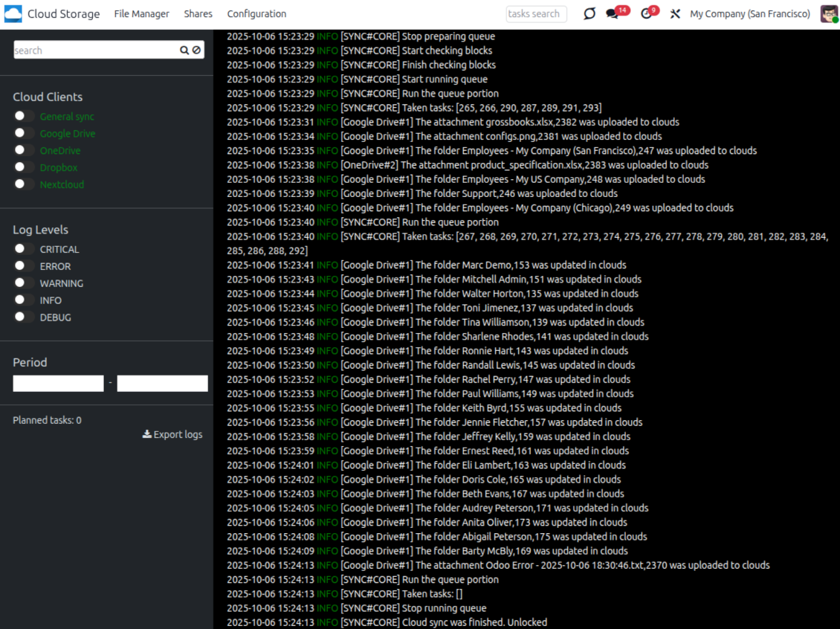Open the chat messages icon with badge 14

[x=613, y=14]
